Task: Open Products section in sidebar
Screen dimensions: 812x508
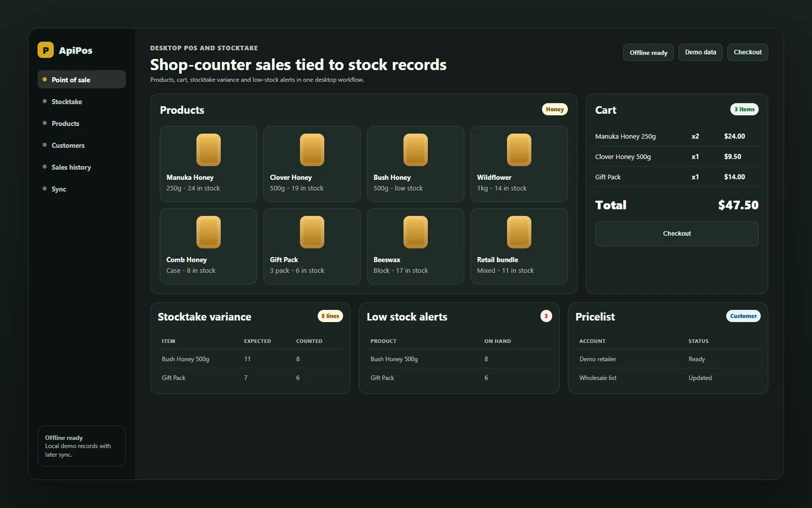Action: pos(82,123)
